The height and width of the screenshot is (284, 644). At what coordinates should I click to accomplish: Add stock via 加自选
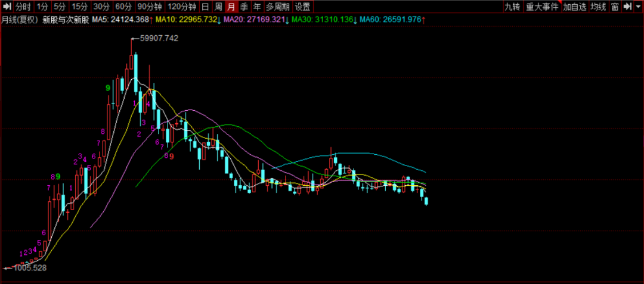575,7
